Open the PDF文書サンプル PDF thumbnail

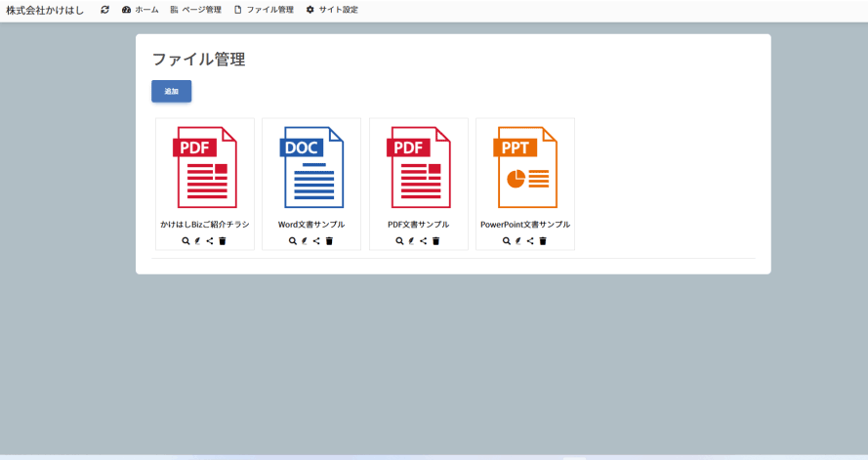pos(419,167)
